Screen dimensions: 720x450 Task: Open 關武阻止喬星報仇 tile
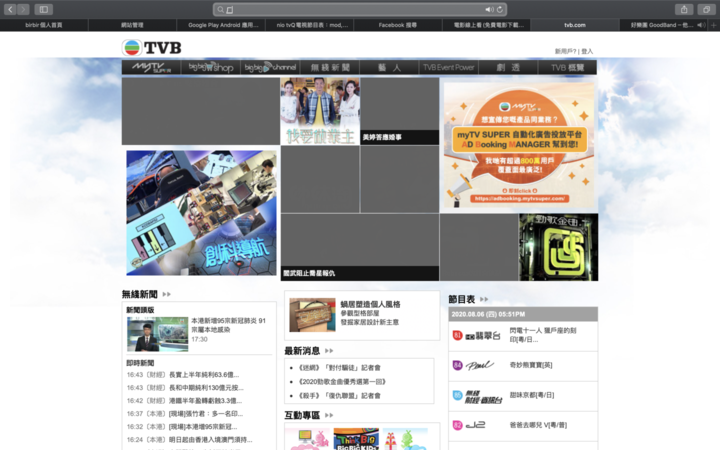[360, 247]
